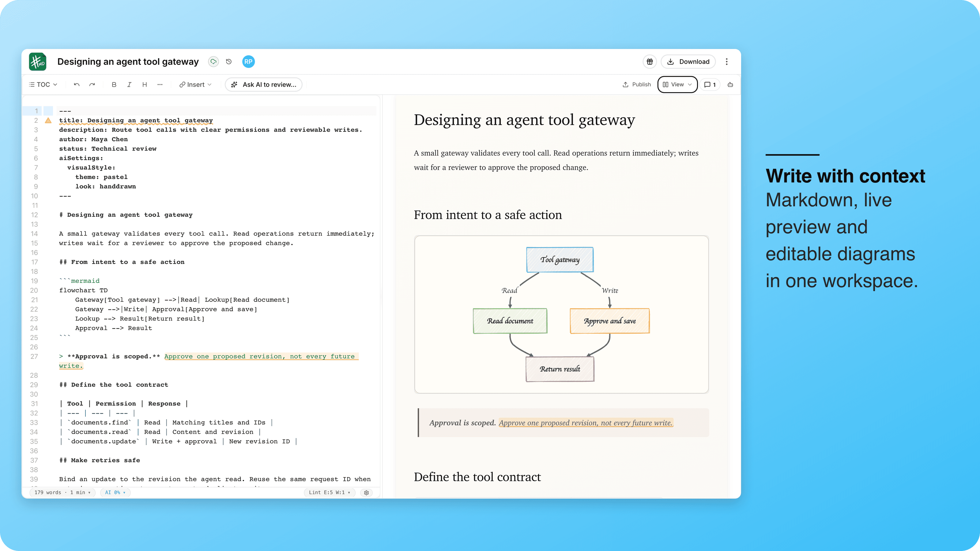Click the Download button

click(688, 62)
